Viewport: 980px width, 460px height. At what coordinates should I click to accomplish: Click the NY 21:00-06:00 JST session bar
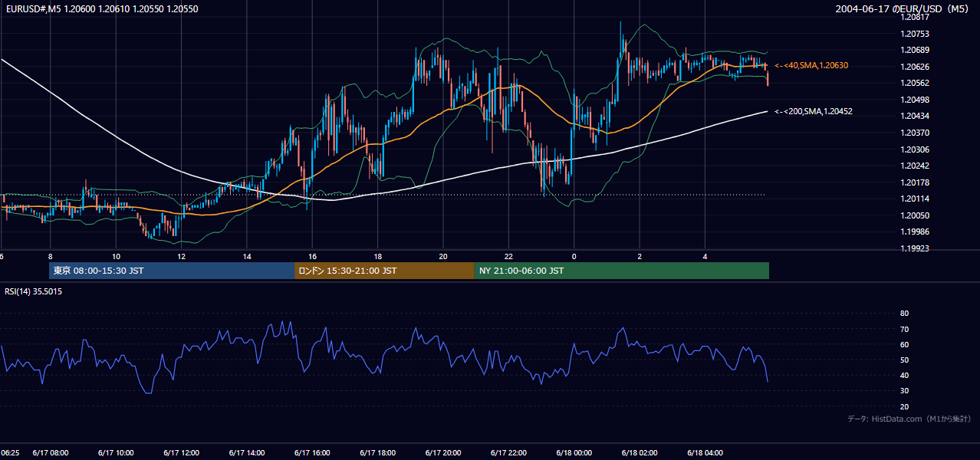(622, 271)
